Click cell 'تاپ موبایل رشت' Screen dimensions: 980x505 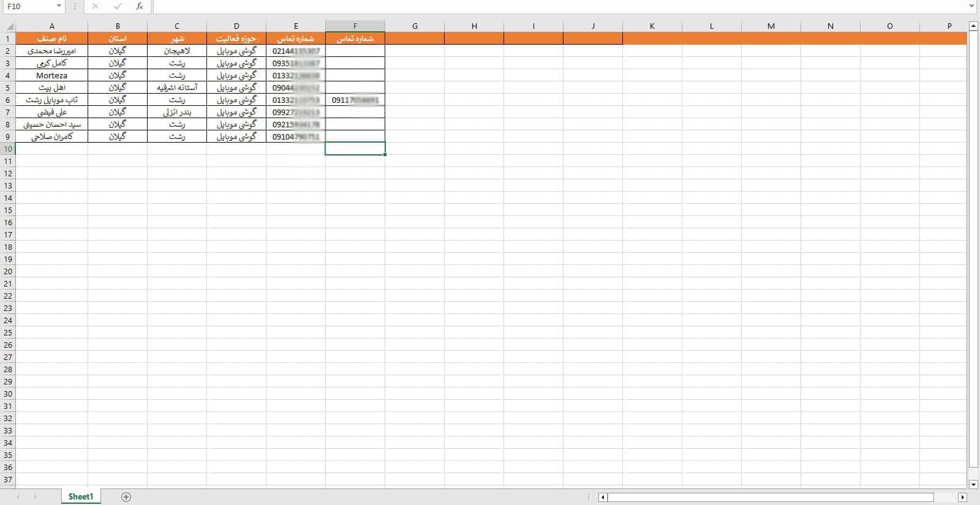click(x=52, y=100)
